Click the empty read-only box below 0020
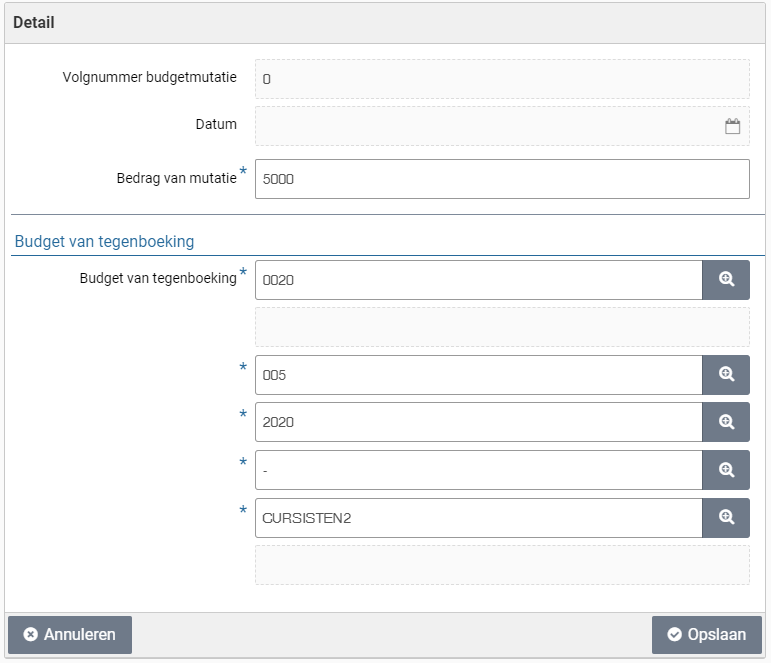 pos(501,327)
